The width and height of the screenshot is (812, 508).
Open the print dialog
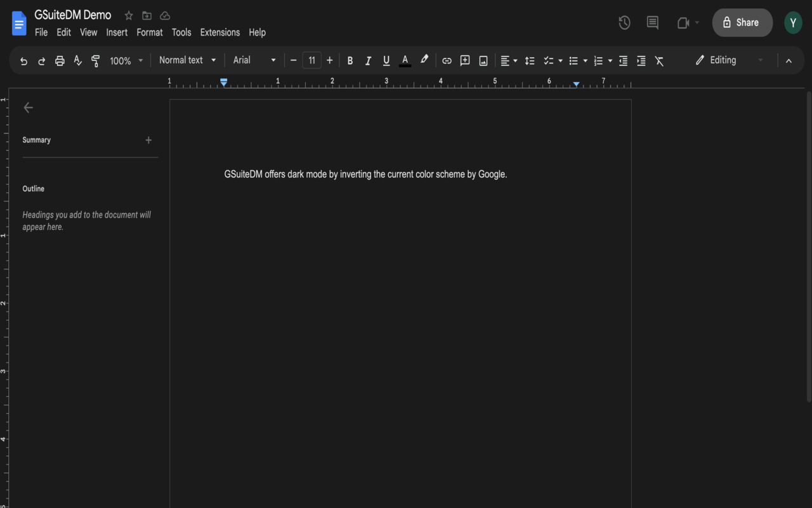coord(59,60)
